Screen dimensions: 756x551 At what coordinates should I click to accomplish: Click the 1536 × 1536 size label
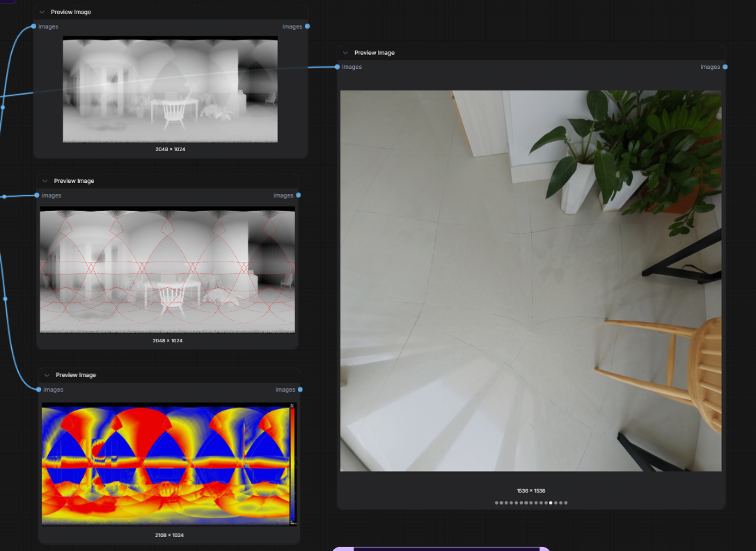(531, 490)
